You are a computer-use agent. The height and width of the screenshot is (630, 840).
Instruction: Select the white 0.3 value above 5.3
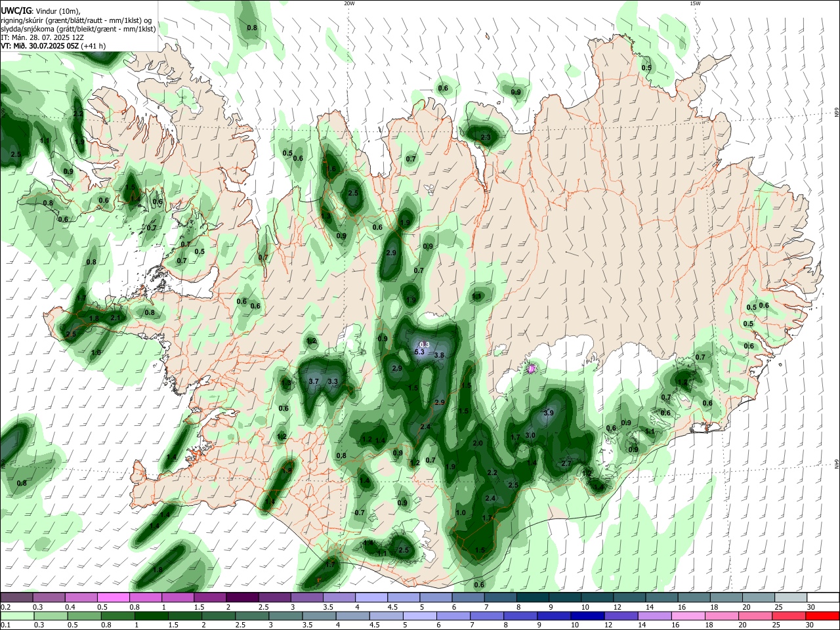pyautogui.click(x=425, y=345)
